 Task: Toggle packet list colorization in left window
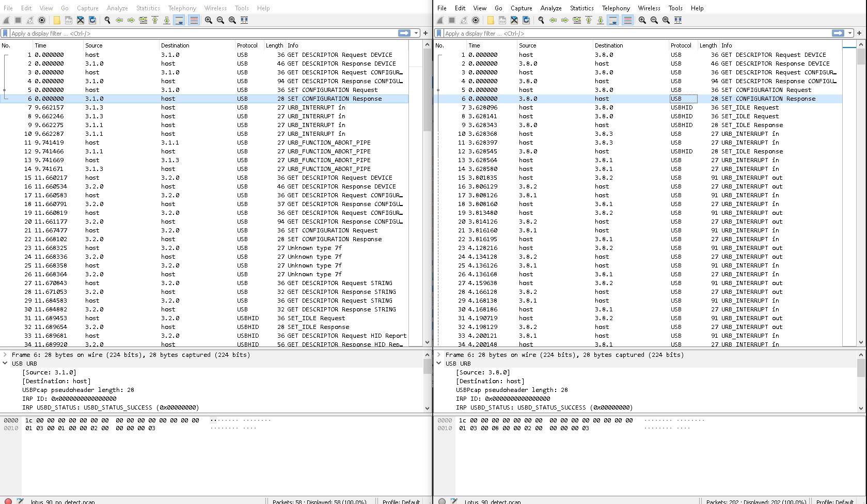coord(194,20)
